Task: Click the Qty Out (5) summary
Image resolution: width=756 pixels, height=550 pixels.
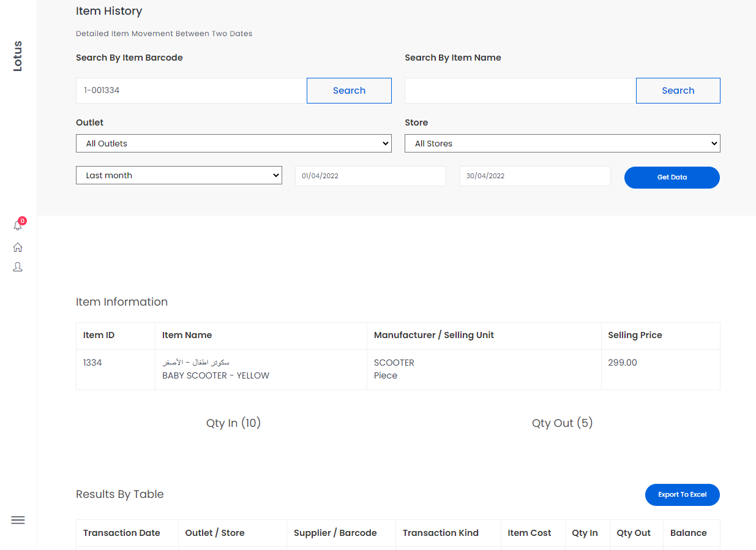Action: pos(563,423)
